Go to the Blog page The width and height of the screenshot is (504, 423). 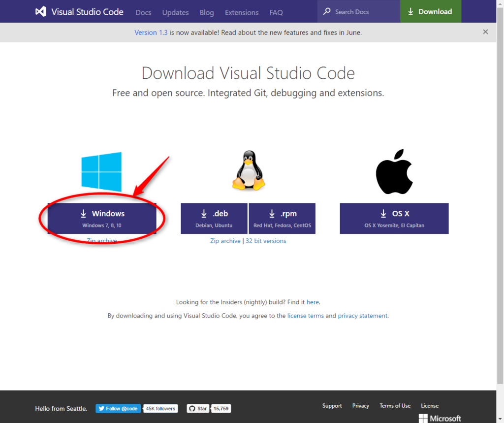pos(207,12)
